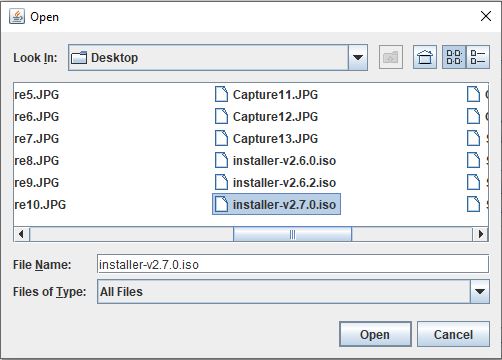Screen dimensions: 502x360
Task: Click the Desktop folder icon in Look In
Action: pyautogui.click(x=79, y=58)
